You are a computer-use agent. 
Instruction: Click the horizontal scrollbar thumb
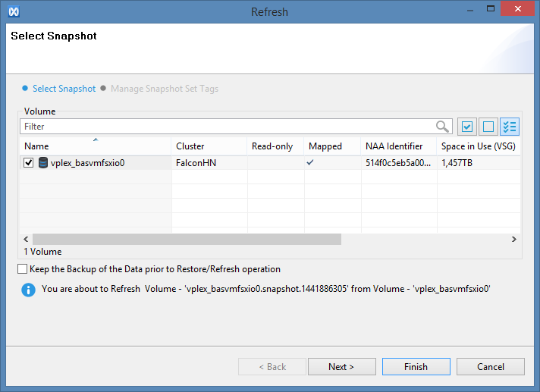pyautogui.click(x=186, y=239)
